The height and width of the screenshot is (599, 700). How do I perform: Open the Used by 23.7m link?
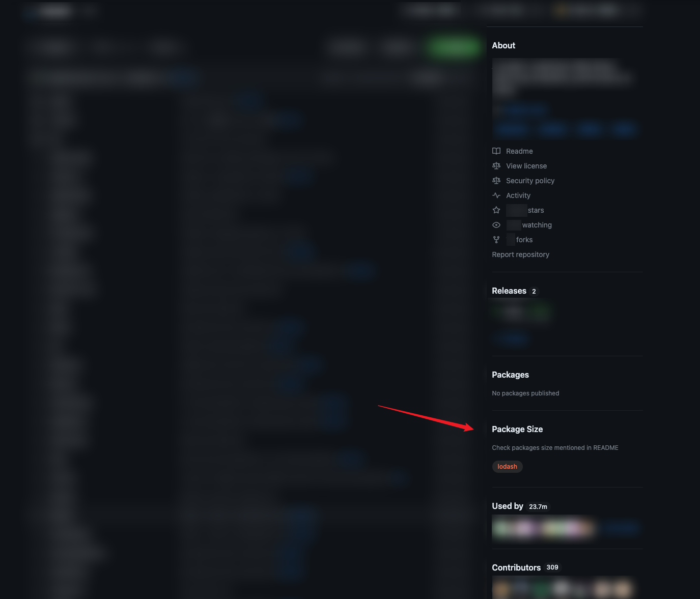click(x=520, y=506)
